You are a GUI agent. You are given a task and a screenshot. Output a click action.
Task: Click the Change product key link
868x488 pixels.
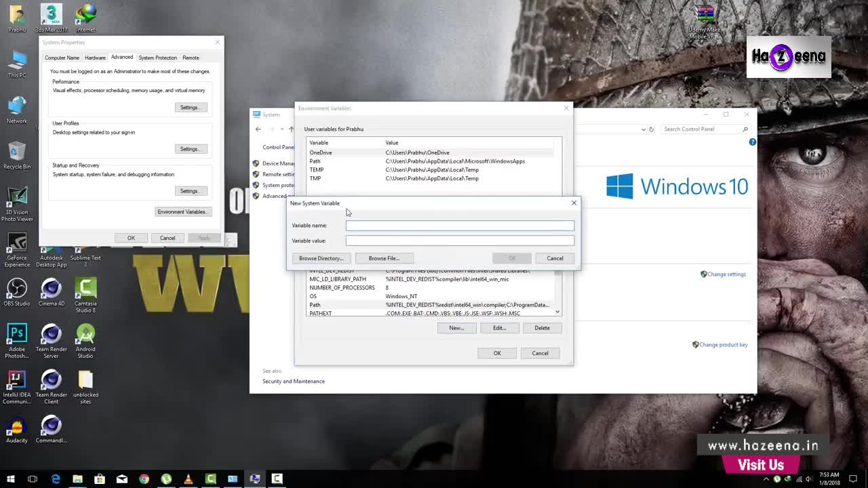click(x=724, y=345)
